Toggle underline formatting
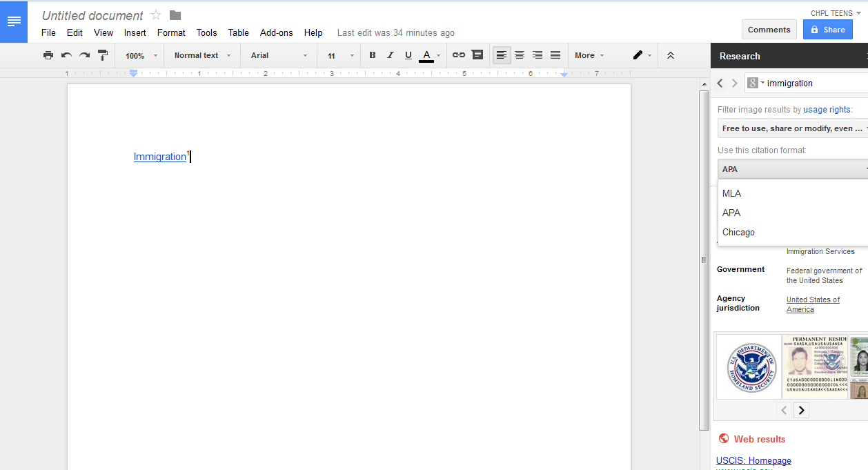 click(x=408, y=55)
